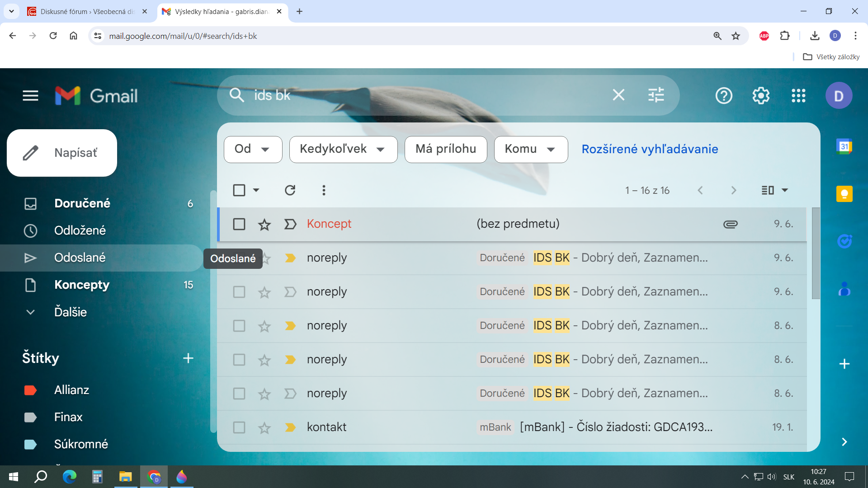Toggle main menu hamburger icon
868x488 pixels.
click(30, 95)
